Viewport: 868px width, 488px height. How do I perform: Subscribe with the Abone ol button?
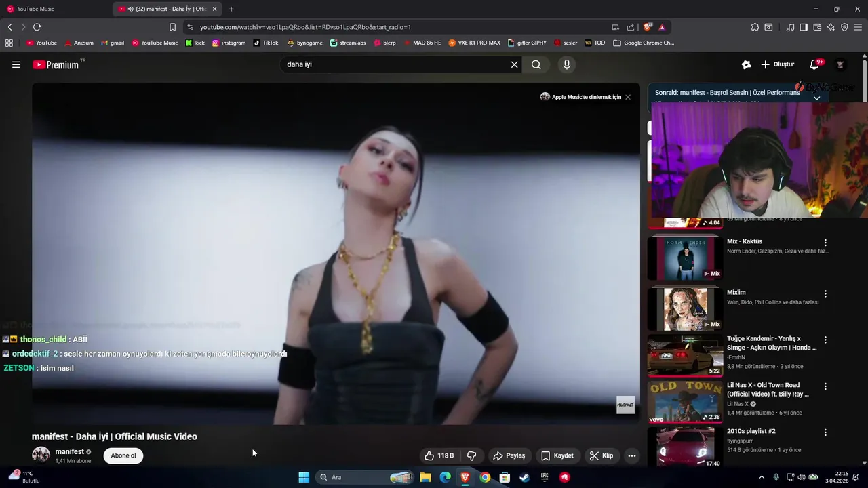[123, 455]
